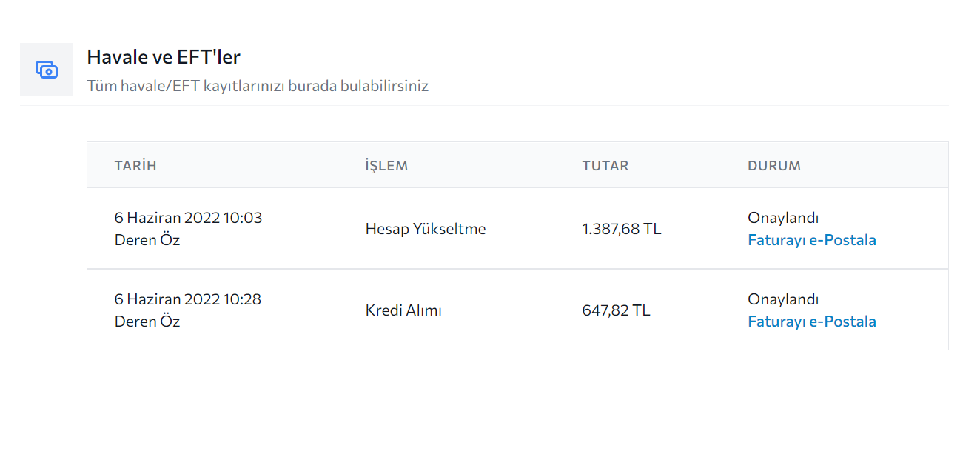
Task: Select the TARİH column header
Action: pos(135,166)
